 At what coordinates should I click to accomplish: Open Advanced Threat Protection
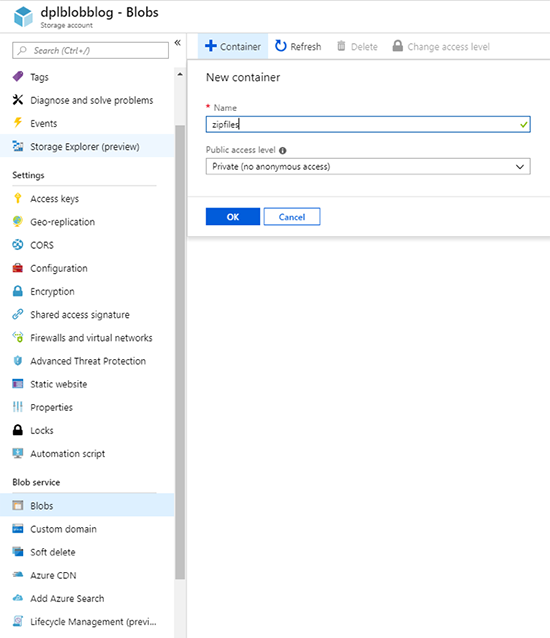point(88,361)
